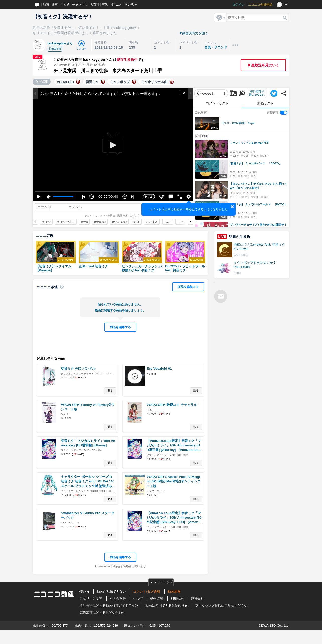Open 静画 in top navigation
The image size is (322, 644).
pos(55,5)
